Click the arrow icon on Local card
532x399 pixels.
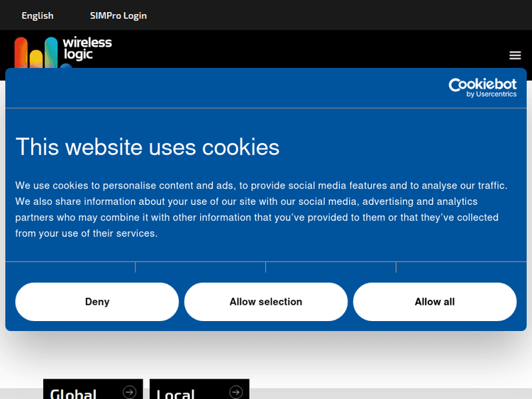pos(236,391)
